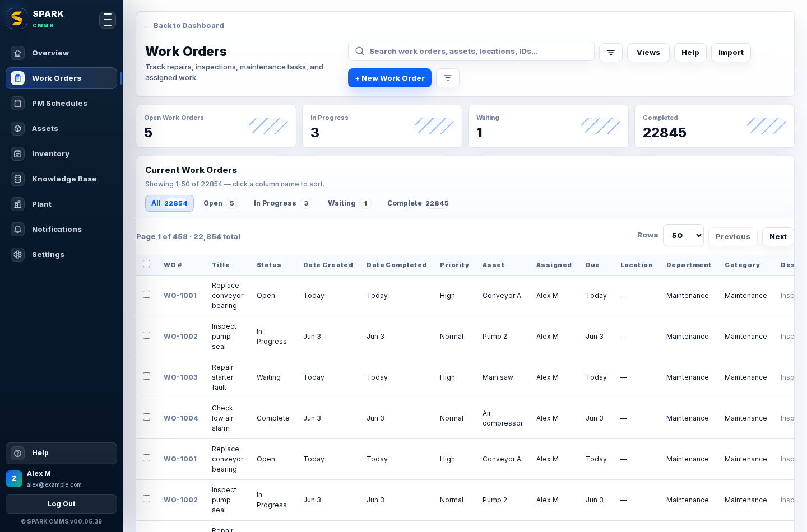807x532 pixels.
Task: Sort by WO # column
Action: point(173,265)
